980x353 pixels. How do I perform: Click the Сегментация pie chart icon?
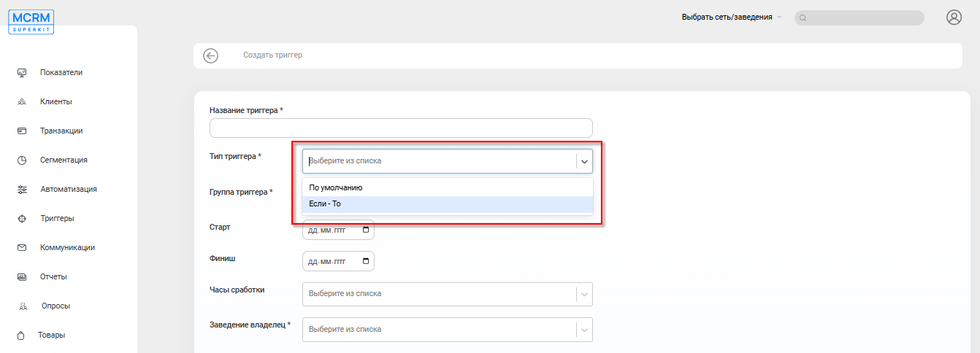(x=22, y=160)
